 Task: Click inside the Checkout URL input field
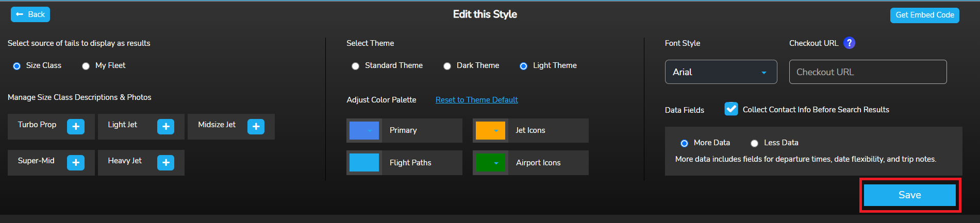click(x=868, y=72)
